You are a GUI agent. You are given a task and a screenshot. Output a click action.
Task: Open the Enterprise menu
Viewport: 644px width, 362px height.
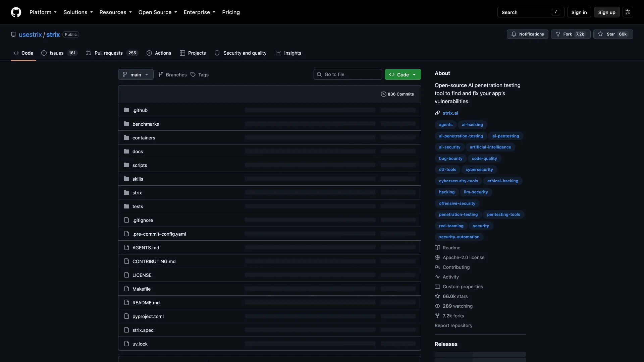pos(200,12)
